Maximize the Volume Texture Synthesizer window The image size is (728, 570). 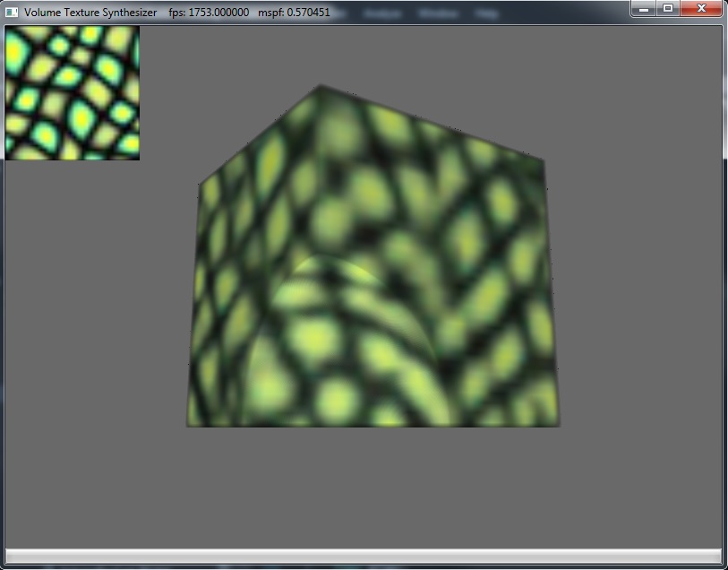[x=667, y=8]
